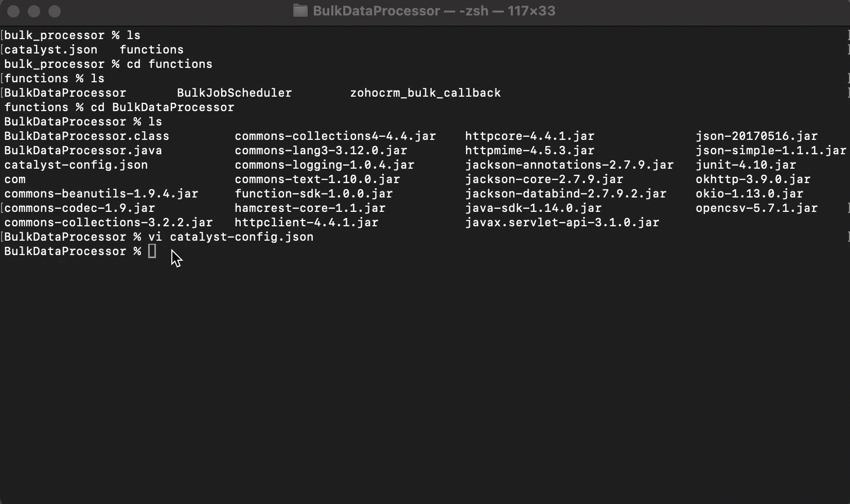Click BulkDataProcessor.java in the file listing
This screenshot has height=504, width=850.
[x=83, y=151]
